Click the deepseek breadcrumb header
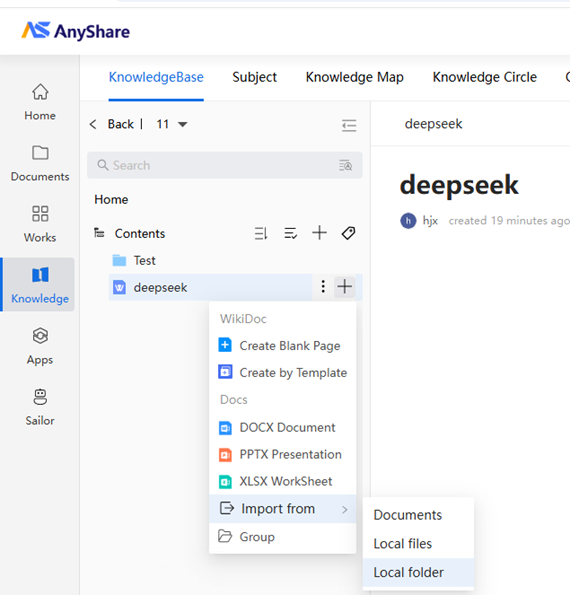The image size is (570, 595). coord(433,124)
